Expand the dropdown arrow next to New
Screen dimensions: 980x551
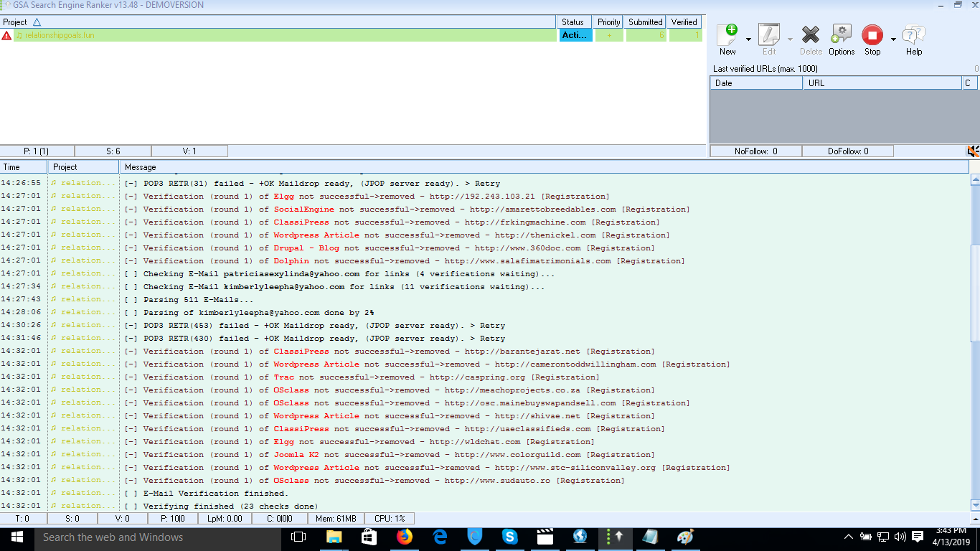click(x=748, y=39)
